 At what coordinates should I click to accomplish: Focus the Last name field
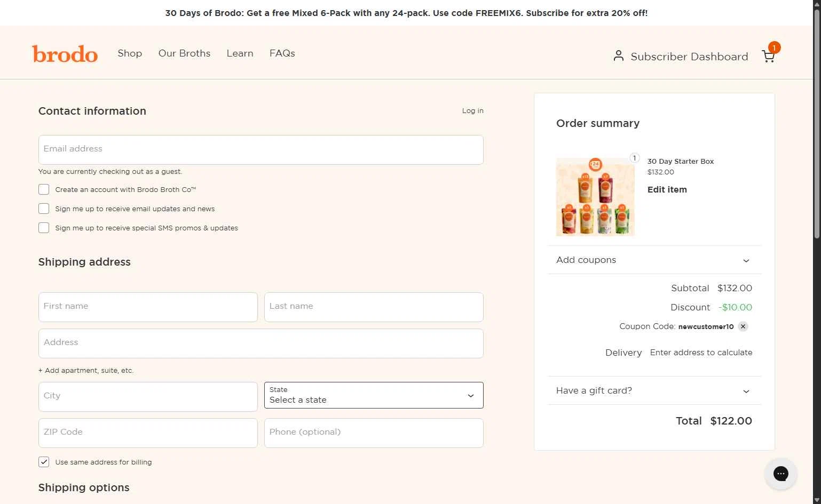pyautogui.click(x=374, y=307)
